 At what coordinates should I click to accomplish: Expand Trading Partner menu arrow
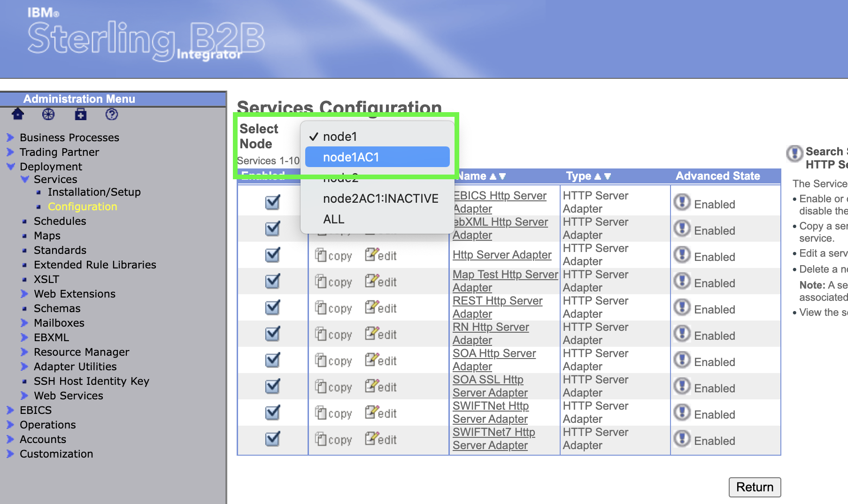[10, 152]
